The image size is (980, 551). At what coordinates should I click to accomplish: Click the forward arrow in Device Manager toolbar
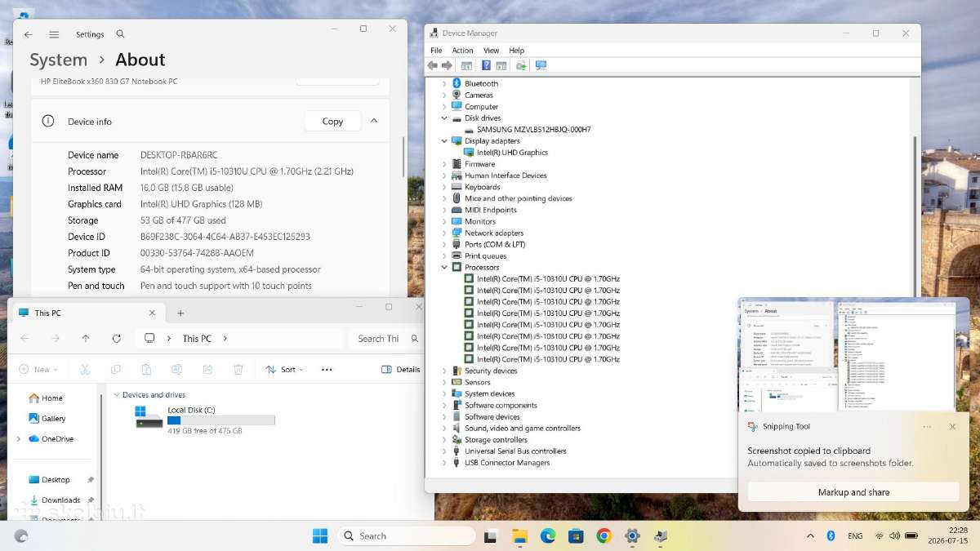(448, 65)
